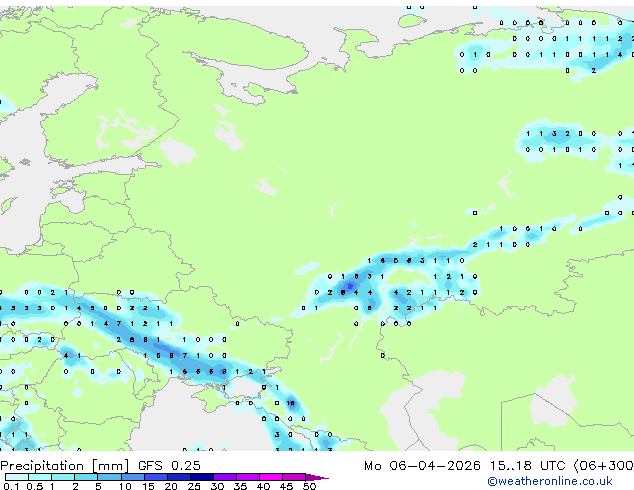Click the 25–30 mm navy legend swatch
Image resolution: width=634 pixels, height=490 pixels.
tap(202, 477)
